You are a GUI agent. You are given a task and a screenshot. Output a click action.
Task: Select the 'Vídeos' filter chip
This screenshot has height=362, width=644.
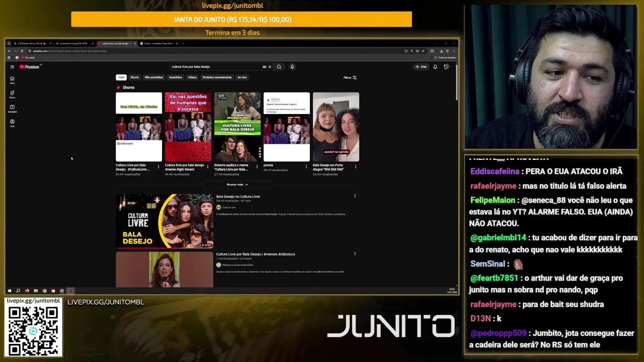[192, 77]
